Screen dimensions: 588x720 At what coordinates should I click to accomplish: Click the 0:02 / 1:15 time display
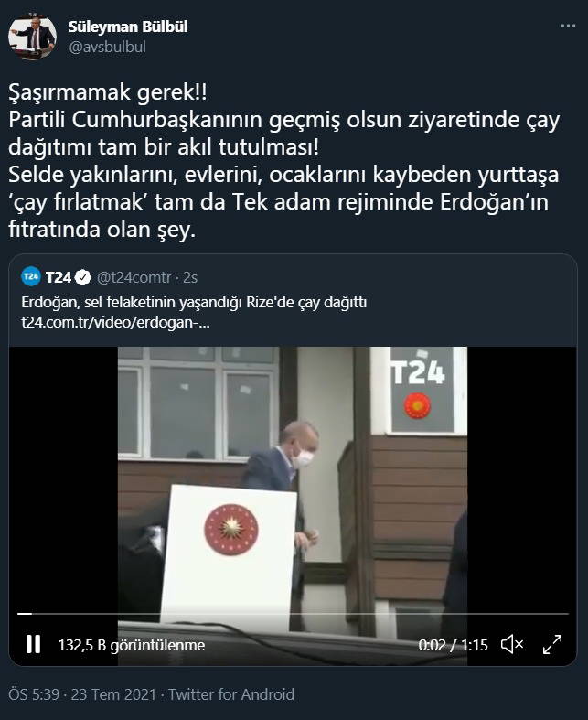tap(453, 645)
